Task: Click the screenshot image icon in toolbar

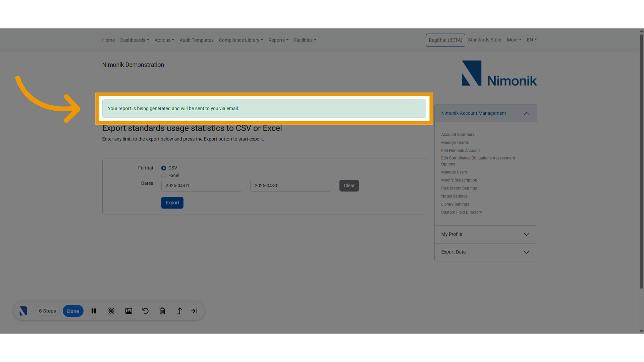Action: [x=129, y=311]
